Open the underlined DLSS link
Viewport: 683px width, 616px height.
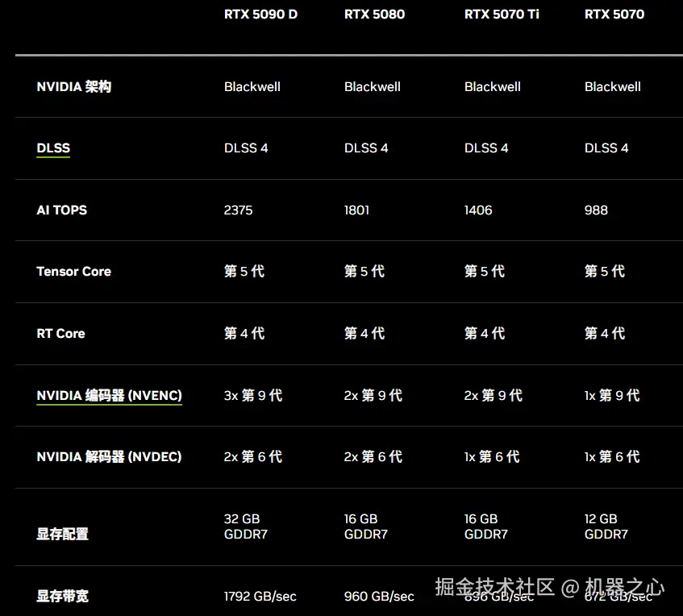click(x=53, y=148)
